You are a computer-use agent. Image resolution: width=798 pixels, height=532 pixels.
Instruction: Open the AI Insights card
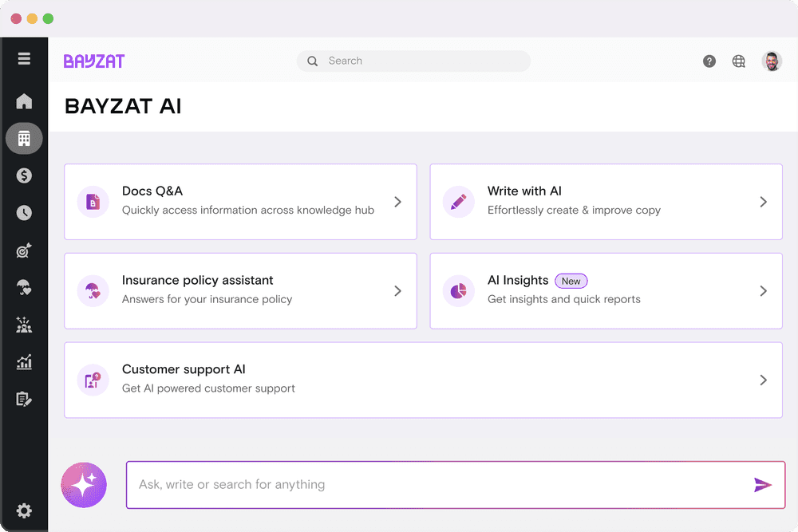tap(605, 290)
